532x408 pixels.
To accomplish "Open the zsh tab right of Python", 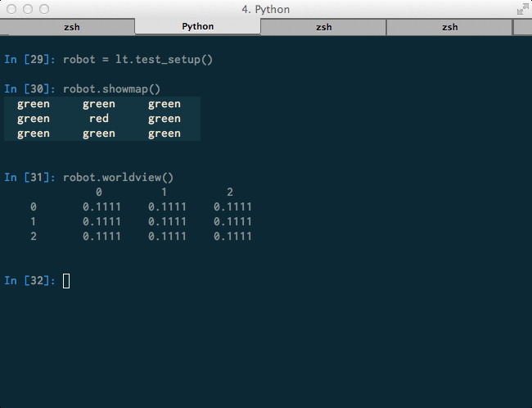I will click(x=323, y=27).
